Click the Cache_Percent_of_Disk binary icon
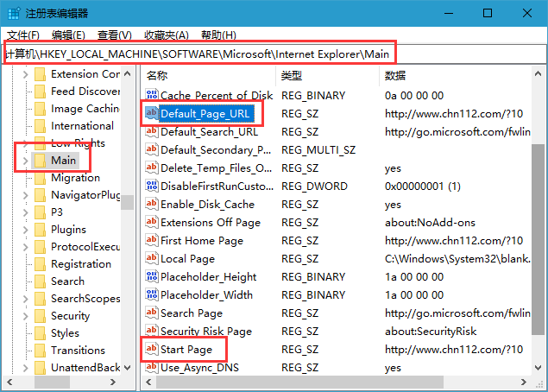Image resolution: width=548 pixels, height=392 pixels. 152,95
